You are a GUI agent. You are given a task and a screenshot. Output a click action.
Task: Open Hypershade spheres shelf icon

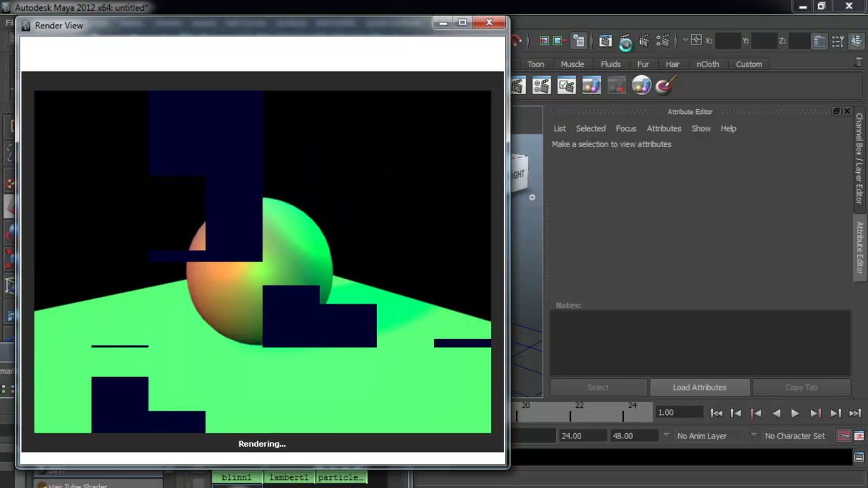(642, 86)
